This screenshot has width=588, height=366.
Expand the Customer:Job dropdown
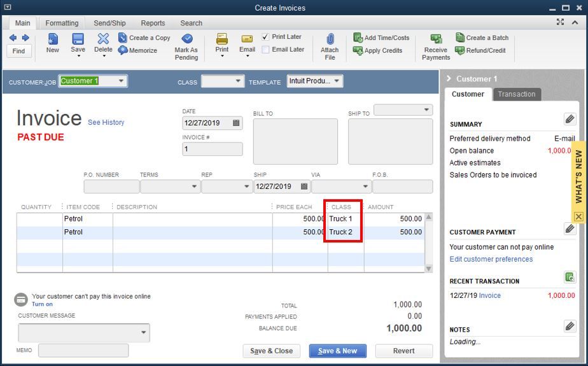[121, 81]
